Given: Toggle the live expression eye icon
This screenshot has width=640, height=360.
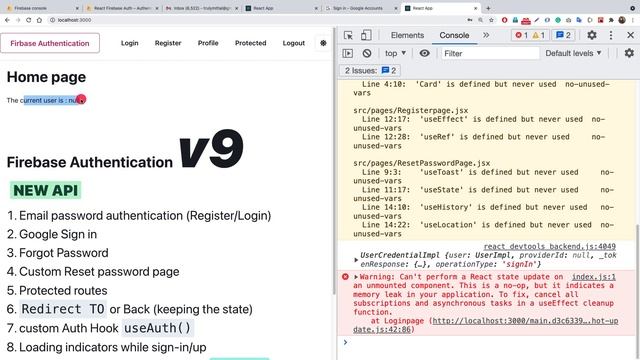Looking at the screenshot, I should (x=424, y=53).
